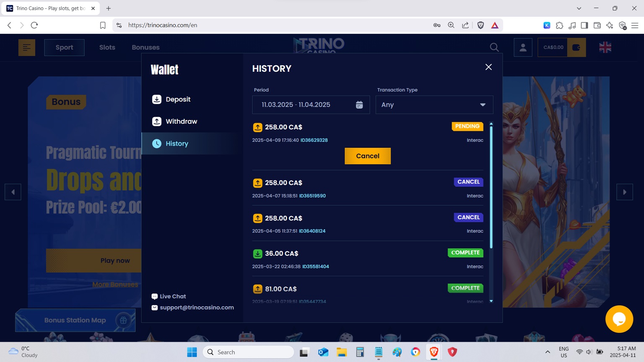The width and height of the screenshot is (644, 362).
Task: Open the extensions puzzle icon
Action: pos(559,25)
